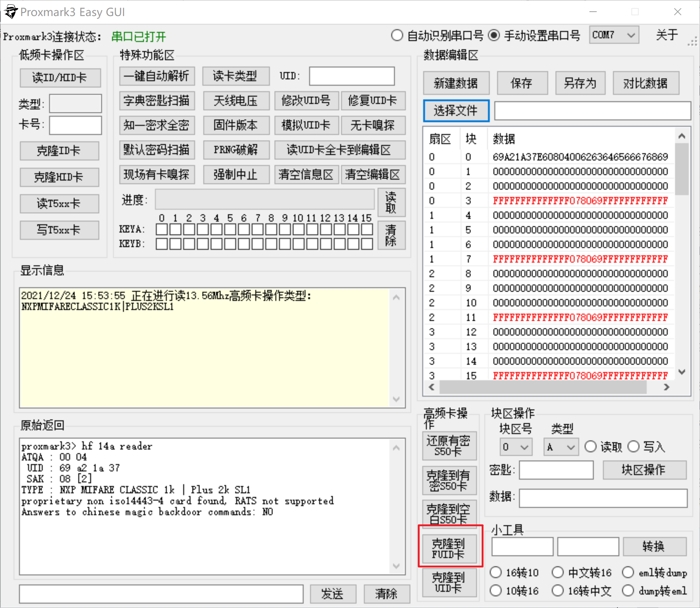Check antenna voltage with 天线电压
700x608 pixels.
tap(236, 101)
